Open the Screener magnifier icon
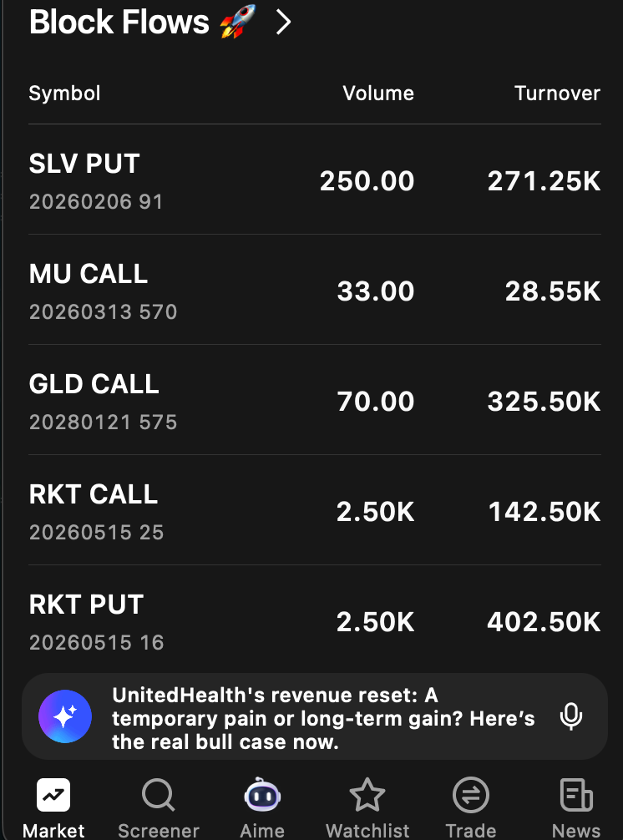This screenshot has height=840, width=623. (x=158, y=795)
